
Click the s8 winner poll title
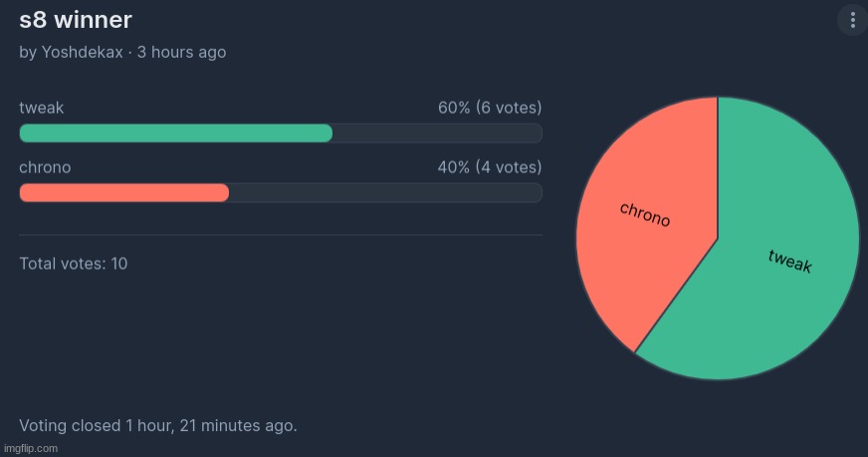(76, 21)
